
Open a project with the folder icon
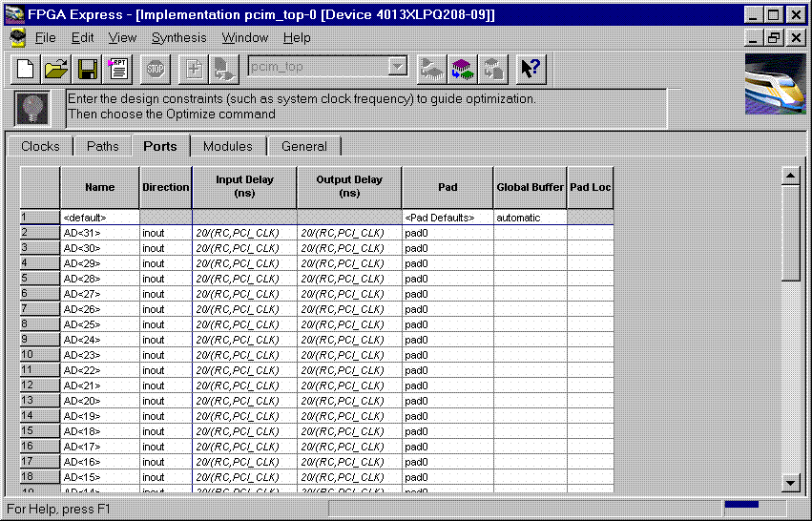(56, 69)
